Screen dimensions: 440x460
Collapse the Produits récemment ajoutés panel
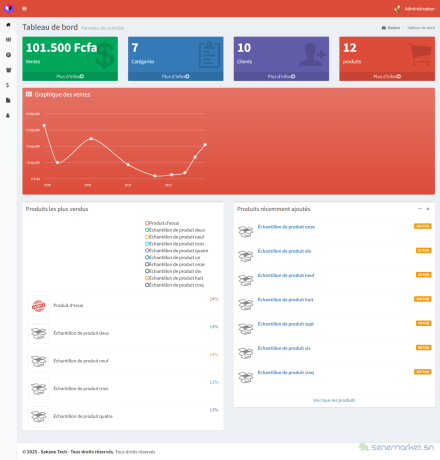[420, 209]
